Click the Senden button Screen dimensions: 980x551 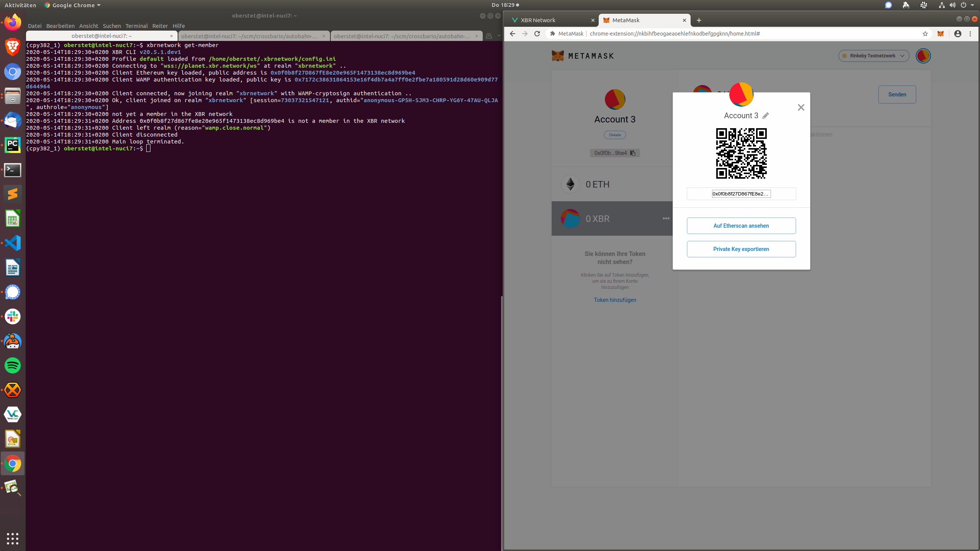(897, 95)
